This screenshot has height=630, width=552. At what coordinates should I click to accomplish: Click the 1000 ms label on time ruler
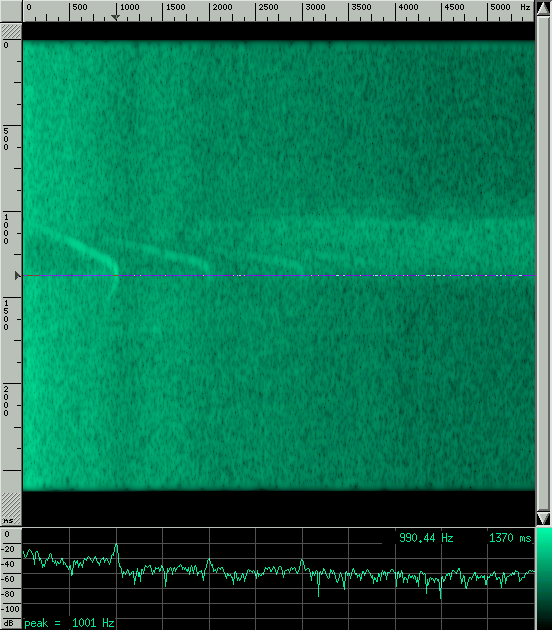coord(6,229)
